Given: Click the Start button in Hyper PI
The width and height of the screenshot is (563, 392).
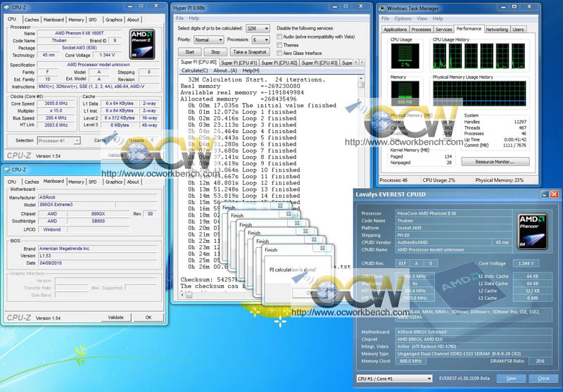Looking at the screenshot, I should [x=189, y=52].
